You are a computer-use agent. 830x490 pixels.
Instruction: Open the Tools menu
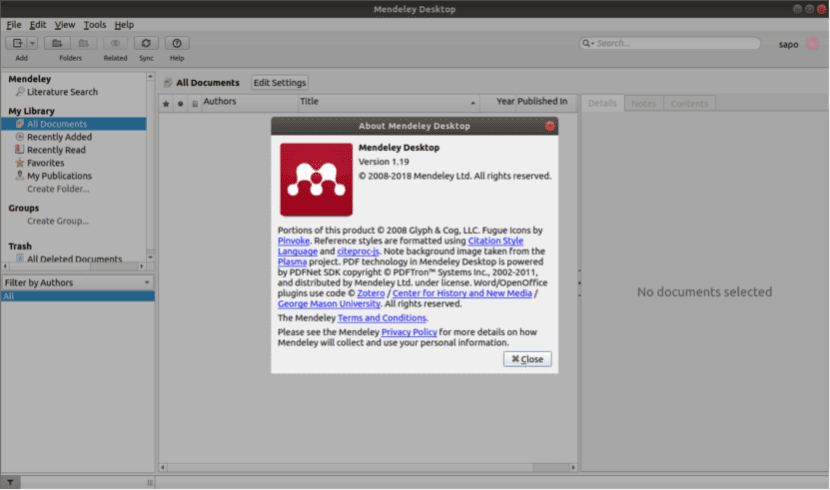95,25
